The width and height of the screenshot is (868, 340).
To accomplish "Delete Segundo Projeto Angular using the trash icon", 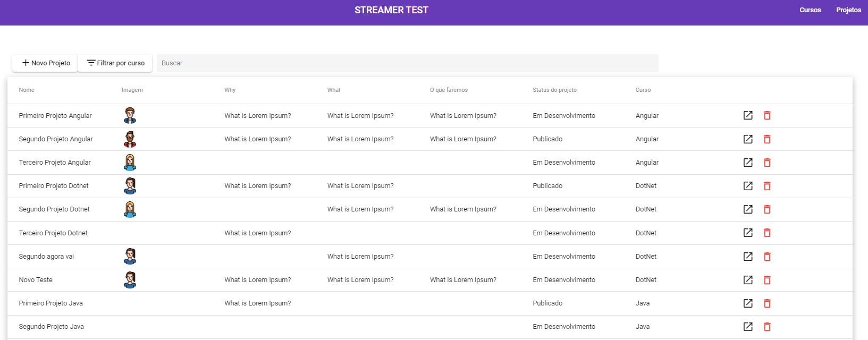I will [767, 139].
